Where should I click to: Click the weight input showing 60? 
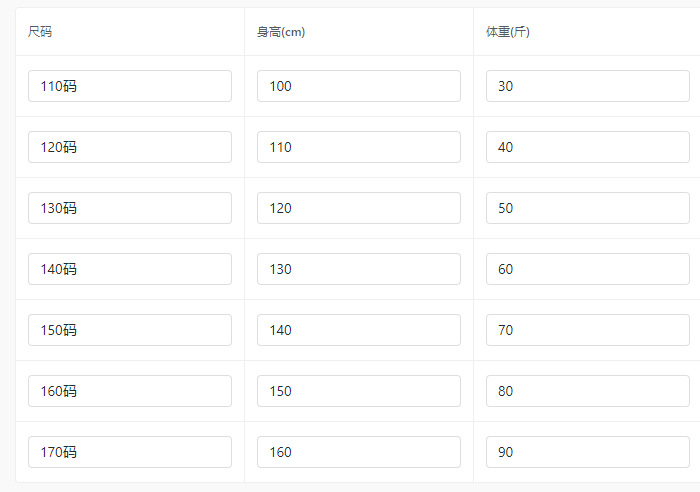pos(587,269)
